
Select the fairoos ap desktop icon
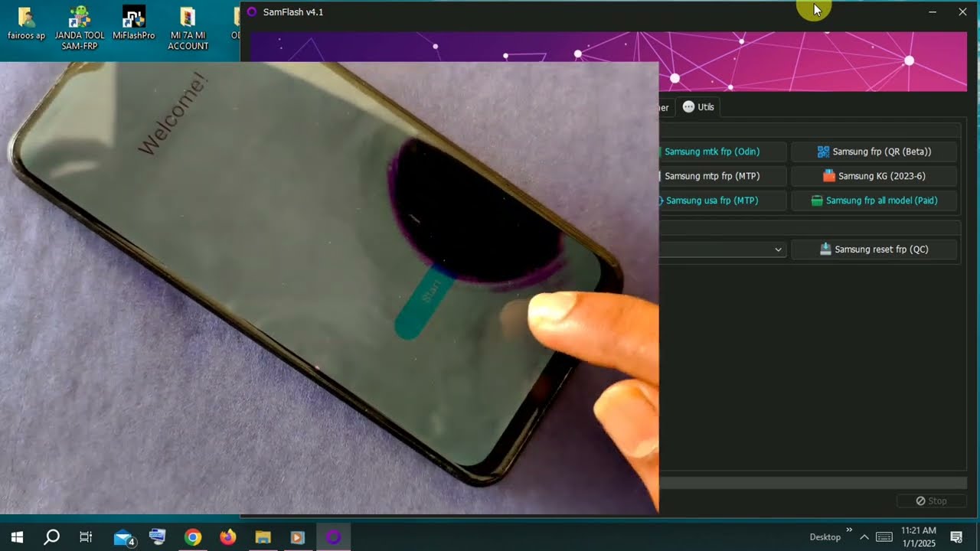[26, 24]
